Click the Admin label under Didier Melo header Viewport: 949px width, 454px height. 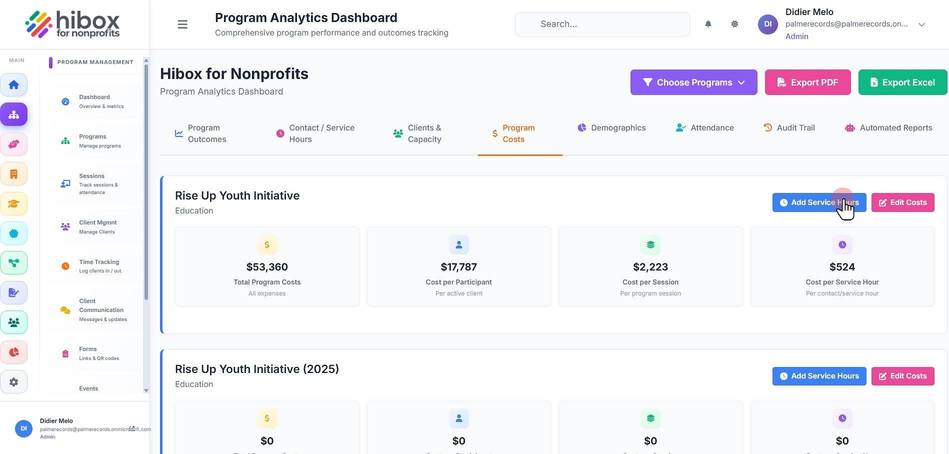(x=796, y=36)
